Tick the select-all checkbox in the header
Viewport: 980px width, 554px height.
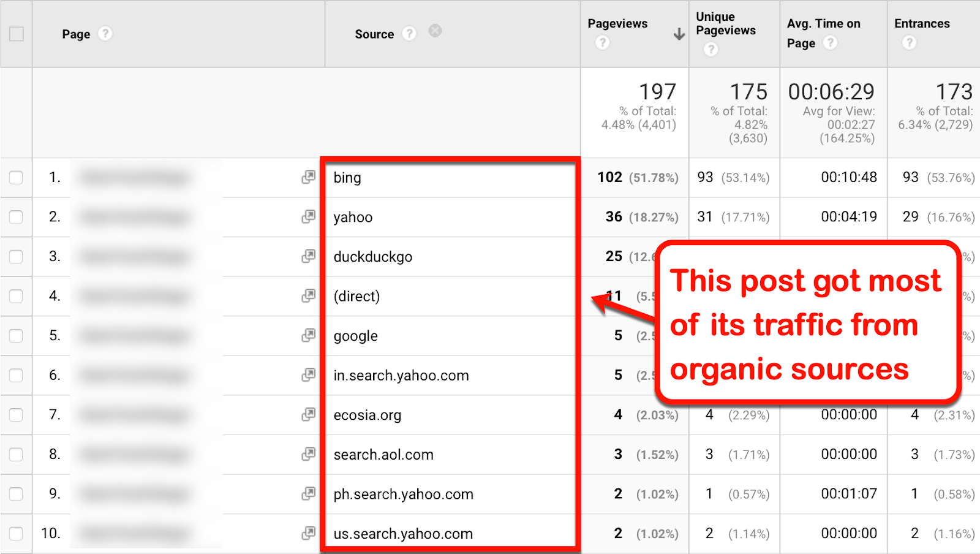coord(17,34)
